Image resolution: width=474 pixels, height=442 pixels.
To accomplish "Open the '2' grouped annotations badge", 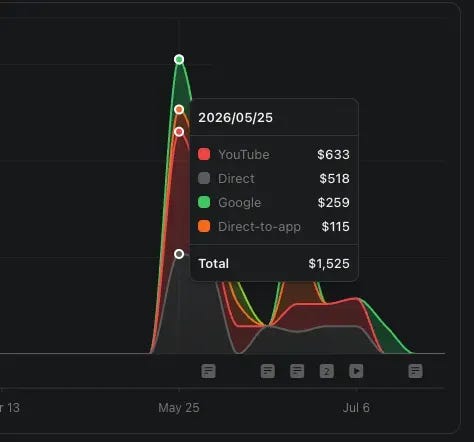I will [327, 371].
